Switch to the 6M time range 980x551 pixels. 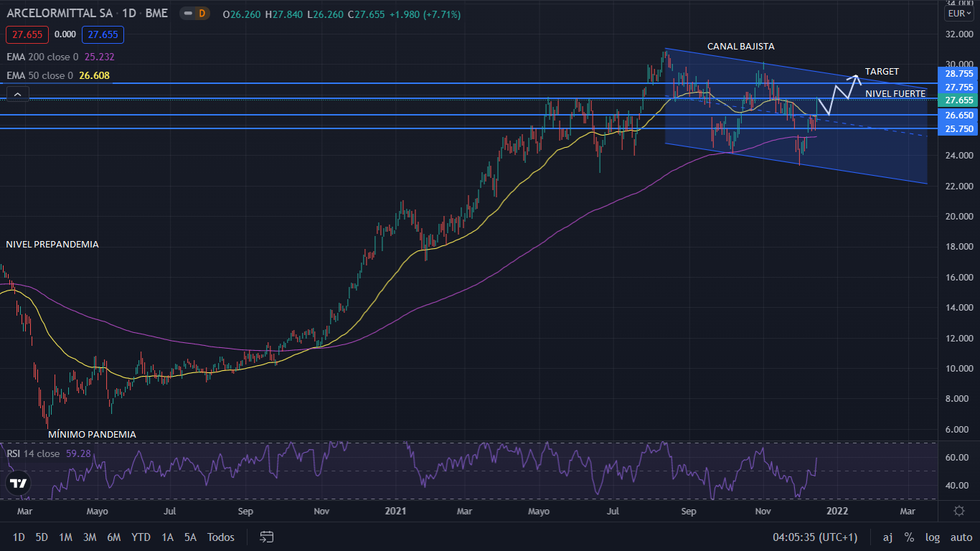tap(113, 537)
